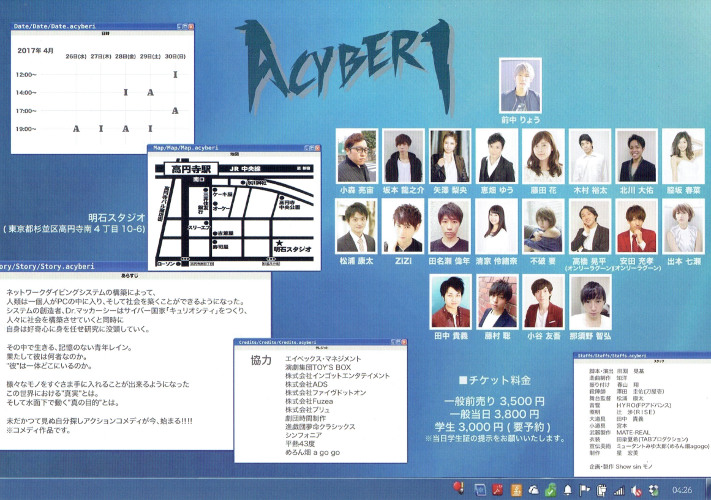Select the 前中 りょう cast photo

(520, 88)
